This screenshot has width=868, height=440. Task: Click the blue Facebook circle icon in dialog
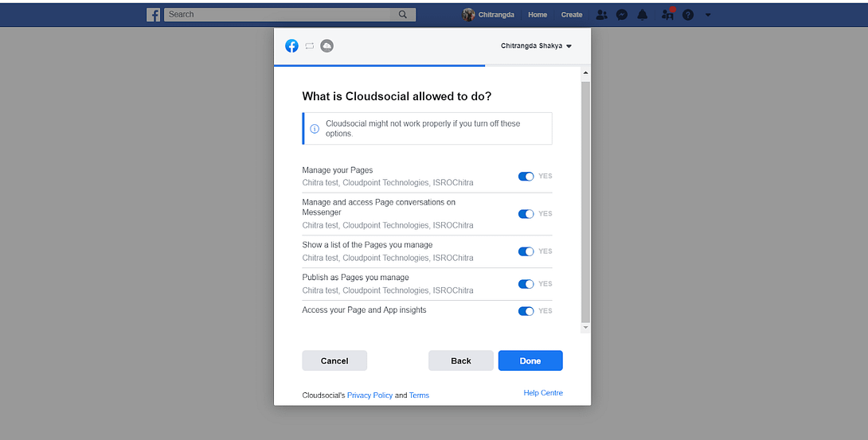point(291,46)
